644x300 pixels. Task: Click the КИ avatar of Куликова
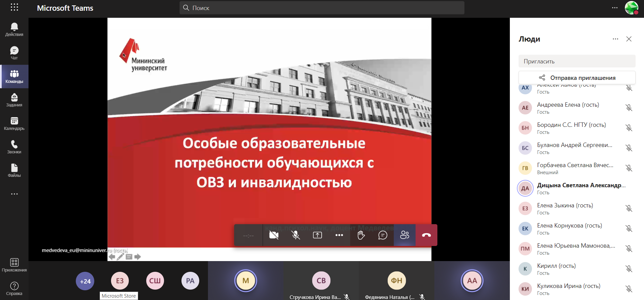click(525, 289)
